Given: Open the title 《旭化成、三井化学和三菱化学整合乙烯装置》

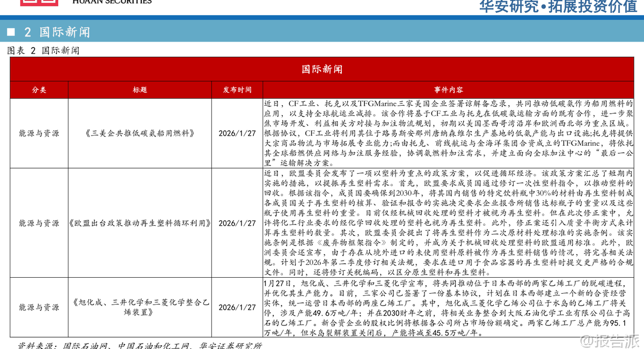Looking at the screenshot, I should coord(140,307).
